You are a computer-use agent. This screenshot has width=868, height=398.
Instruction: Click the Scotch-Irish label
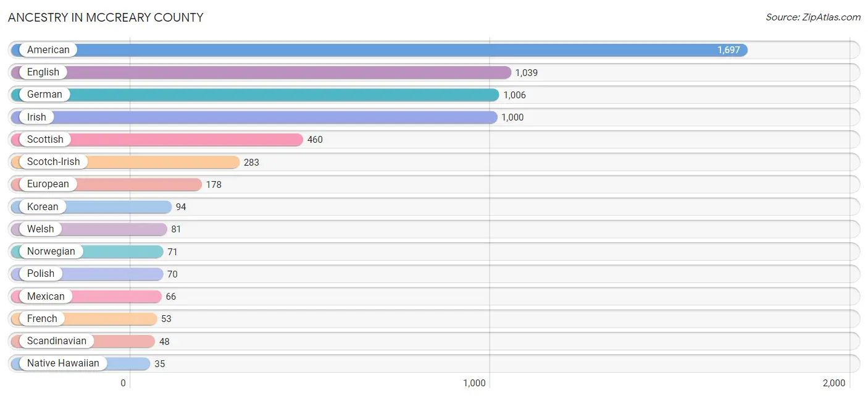point(53,161)
